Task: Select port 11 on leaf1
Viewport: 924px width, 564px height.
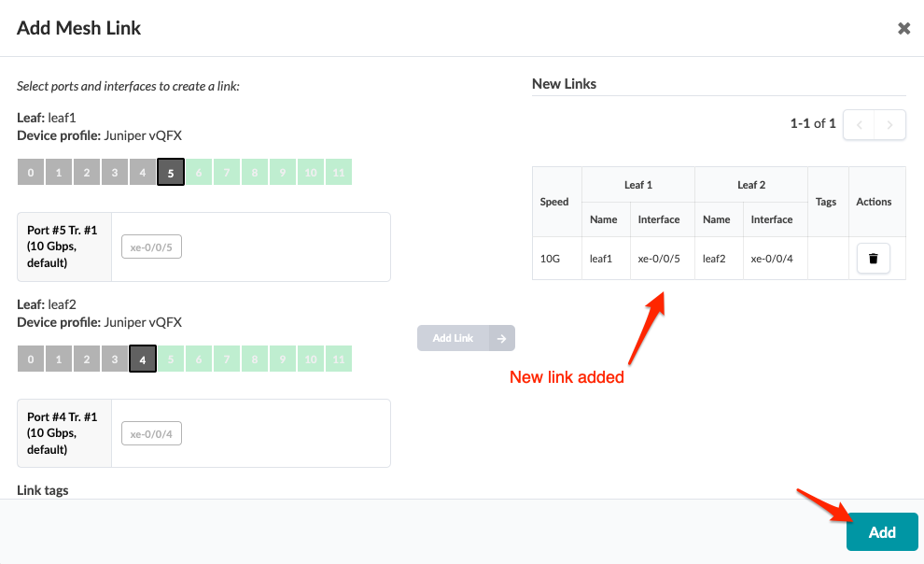Action: (339, 172)
